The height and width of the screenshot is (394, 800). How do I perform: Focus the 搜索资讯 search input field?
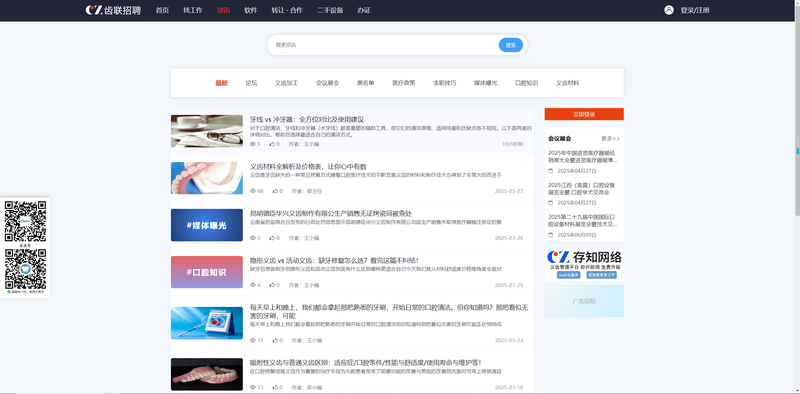[385, 45]
